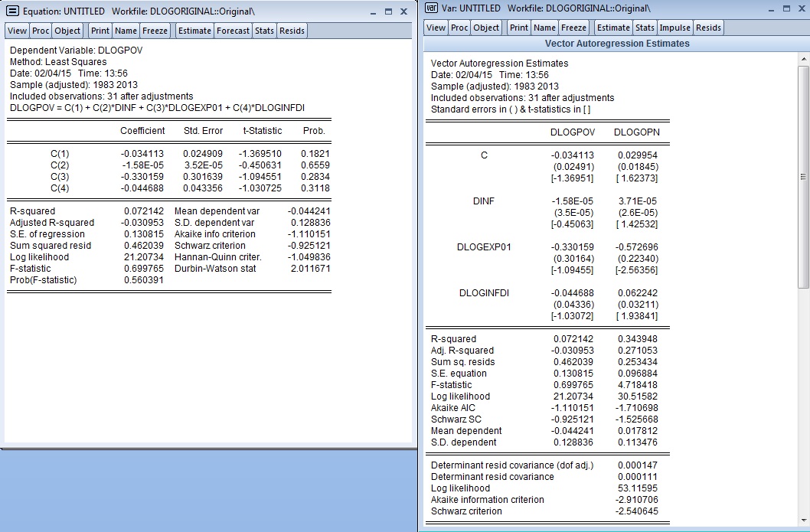Open View menu in Var window

point(436,28)
